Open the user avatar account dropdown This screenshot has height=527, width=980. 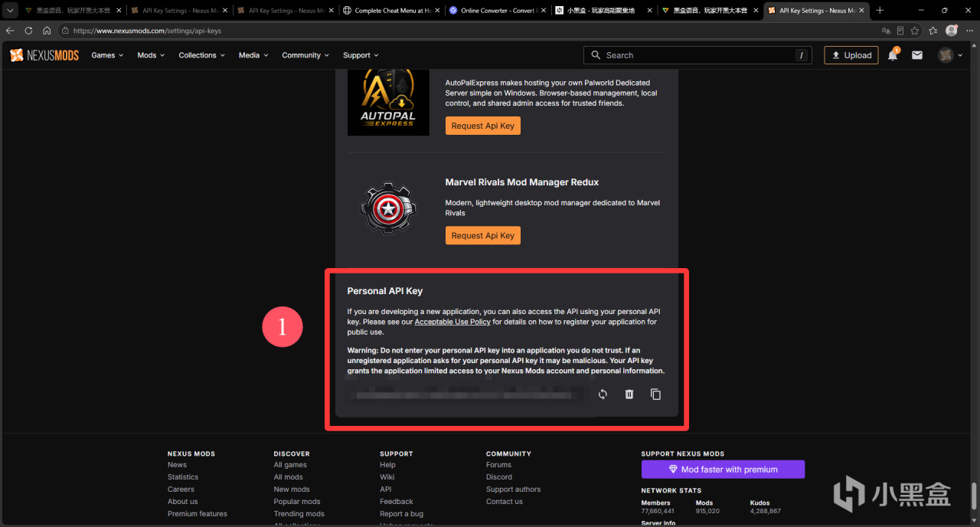[950, 55]
